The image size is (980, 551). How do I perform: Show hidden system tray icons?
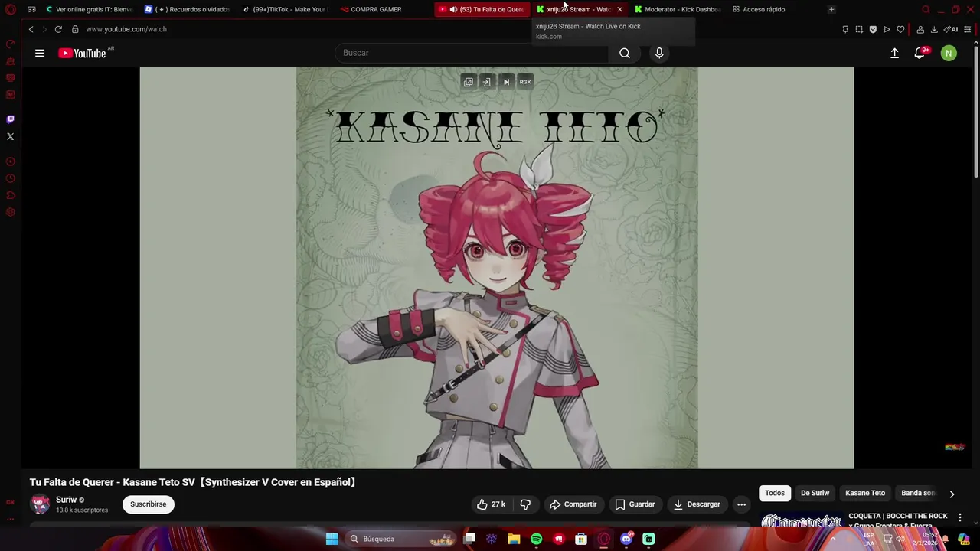tap(833, 539)
